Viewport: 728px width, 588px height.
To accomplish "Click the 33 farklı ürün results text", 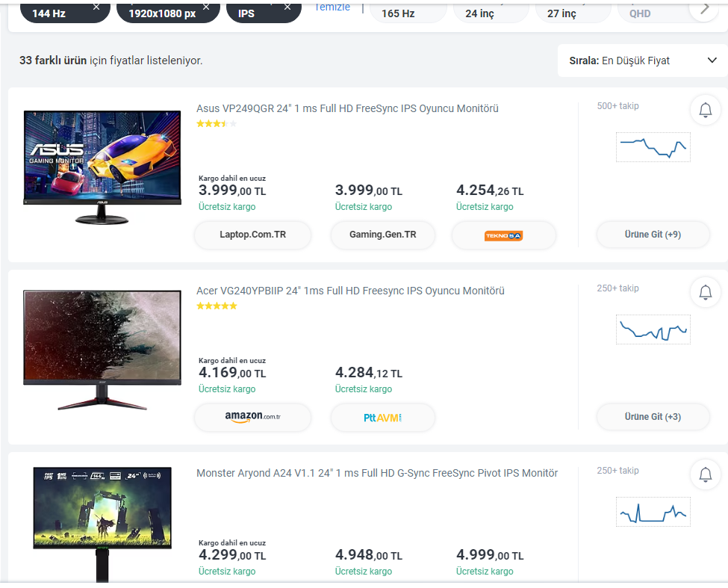I will [x=111, y=61].
